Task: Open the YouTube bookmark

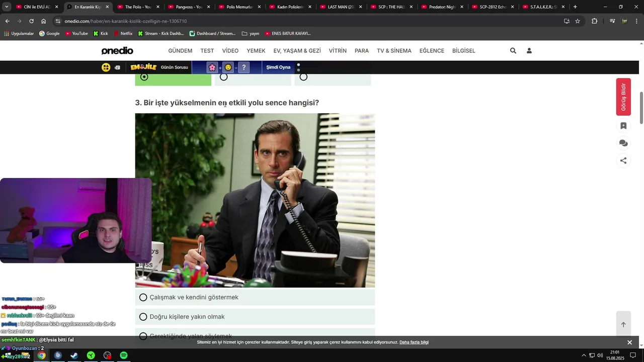Action: click(x=76, y=34)
